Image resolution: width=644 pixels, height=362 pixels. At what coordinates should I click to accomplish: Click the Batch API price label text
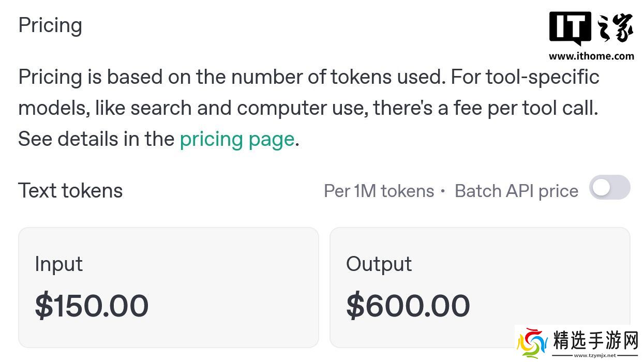[516, 191]
